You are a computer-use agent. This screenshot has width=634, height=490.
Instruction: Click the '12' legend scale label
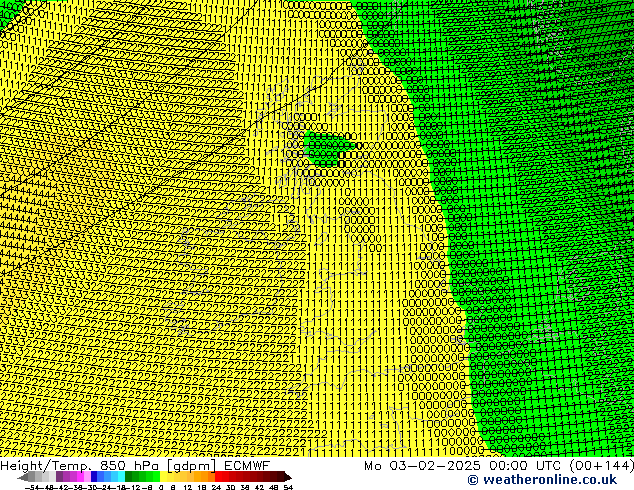pos(188,488)
